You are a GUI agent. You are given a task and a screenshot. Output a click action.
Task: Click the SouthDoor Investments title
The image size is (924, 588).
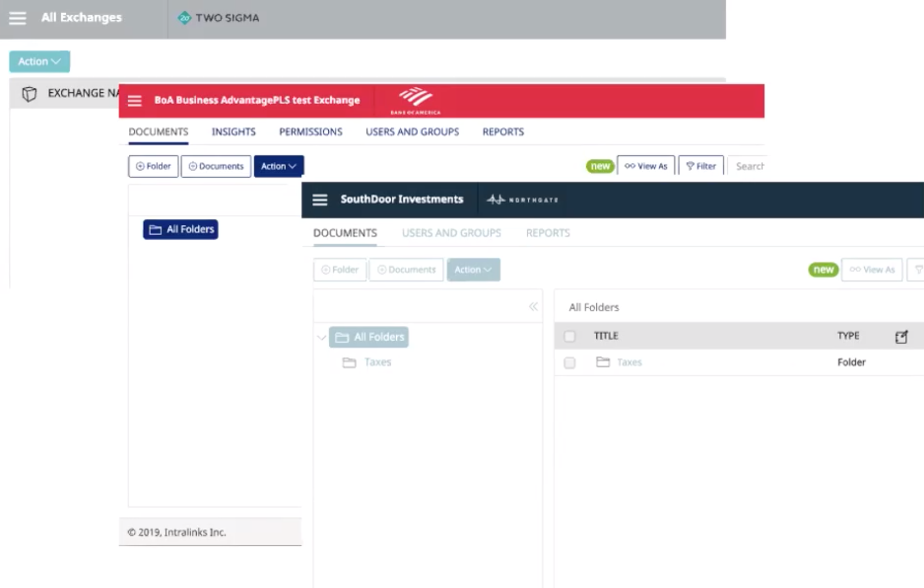click(x=402, y=200)
